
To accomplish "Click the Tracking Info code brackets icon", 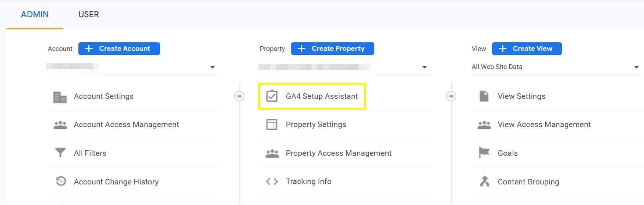I will pos(272,181).
